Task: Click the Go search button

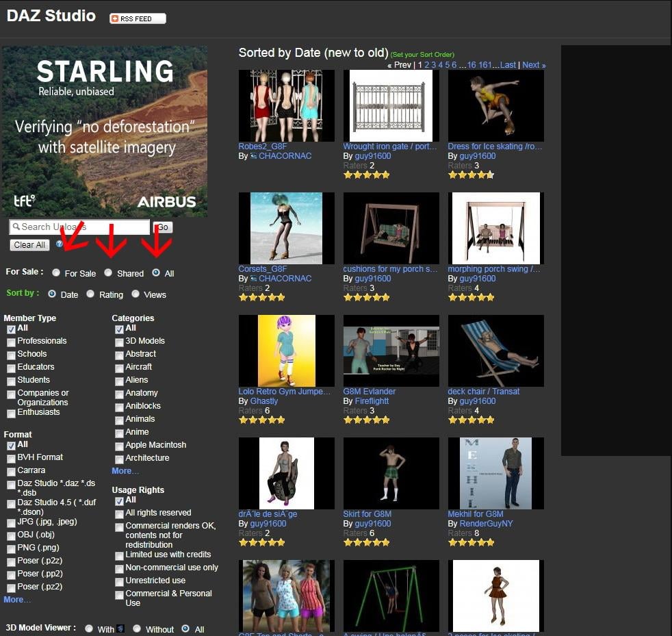Action: coord(163,227)
